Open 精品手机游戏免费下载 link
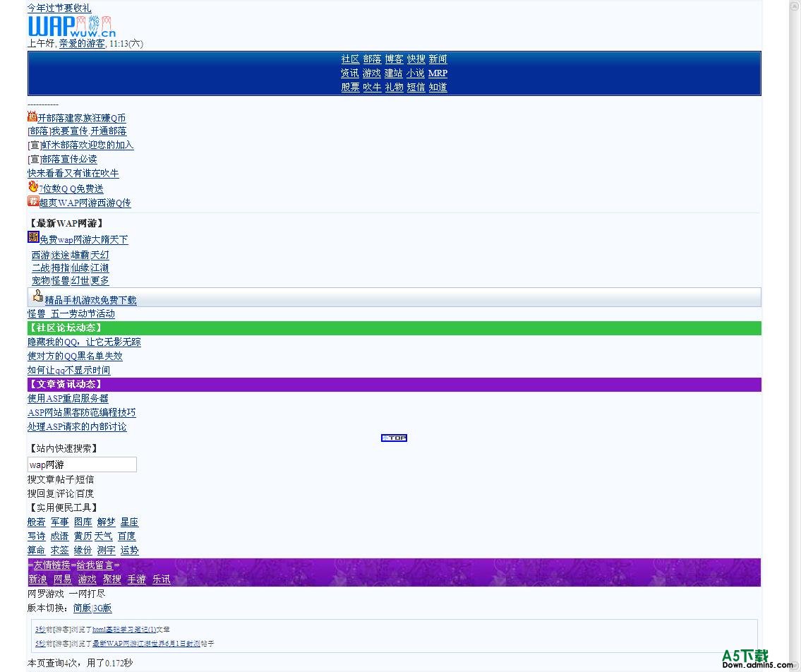The height and width of the screenshot is (672, 801). pos(91,301)
